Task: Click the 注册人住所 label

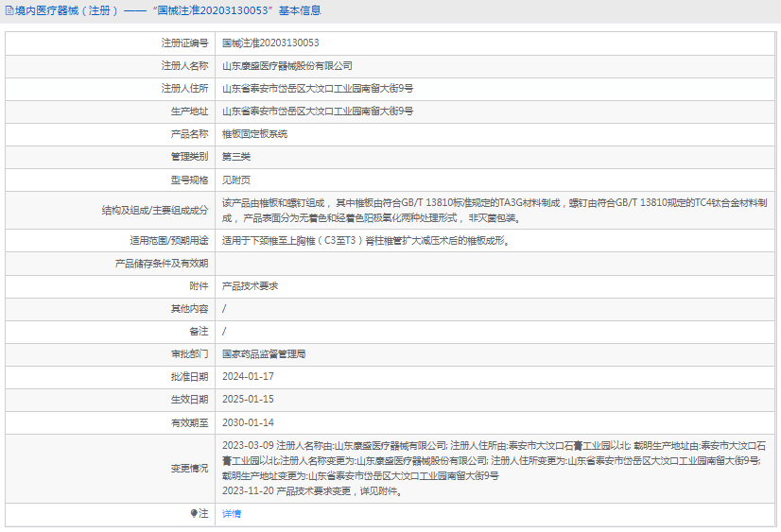Action: (x=184, y=89)
